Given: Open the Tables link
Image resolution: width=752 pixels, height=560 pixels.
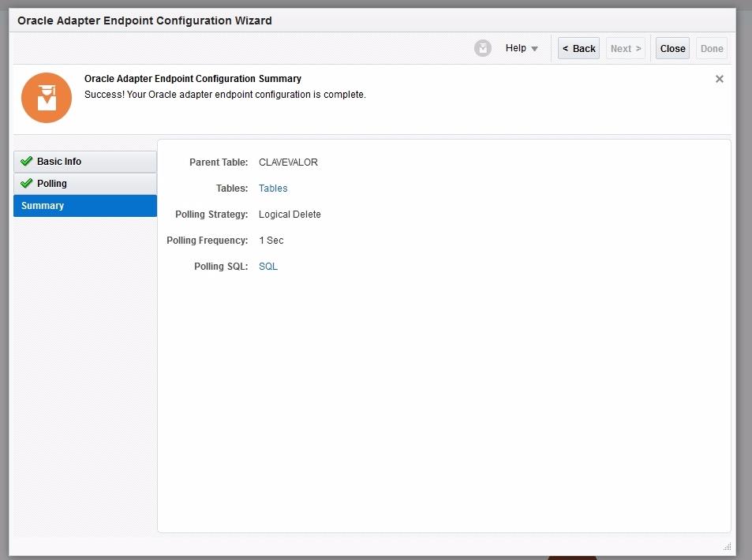Looking at the screenshot, I should [x=273, y=189].
